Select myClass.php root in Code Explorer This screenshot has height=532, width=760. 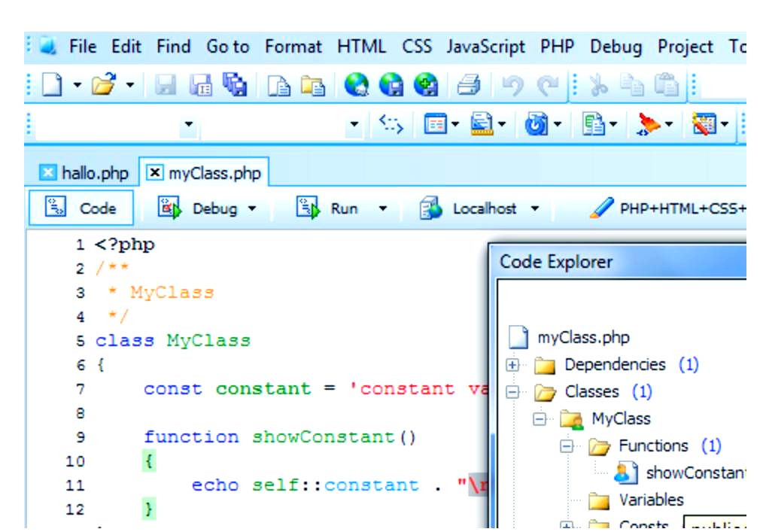(x=583, y=337)
